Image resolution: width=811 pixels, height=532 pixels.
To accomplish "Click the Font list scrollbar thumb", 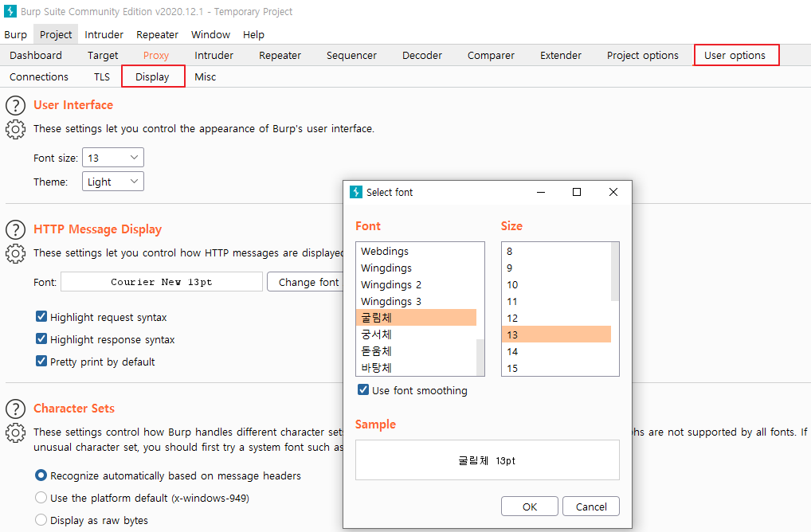I will [480, 357].
